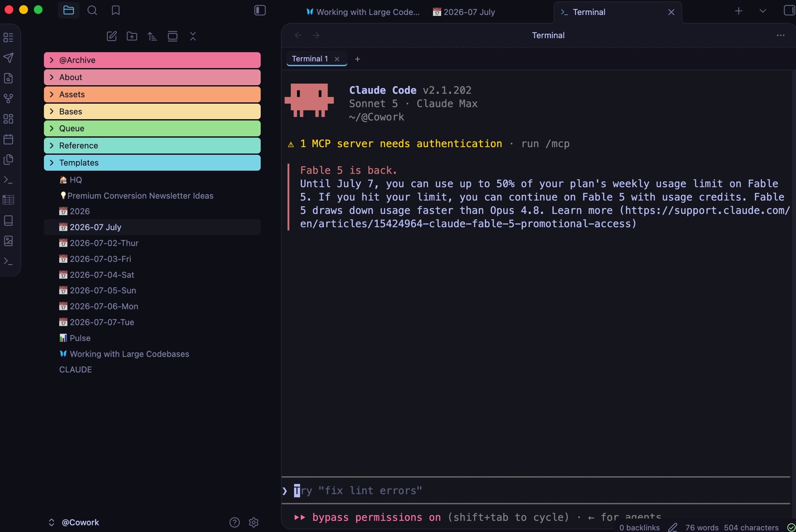Viewport: 796px width, 532px height.
Task: Expand the Templates folder
Action: 152,163
